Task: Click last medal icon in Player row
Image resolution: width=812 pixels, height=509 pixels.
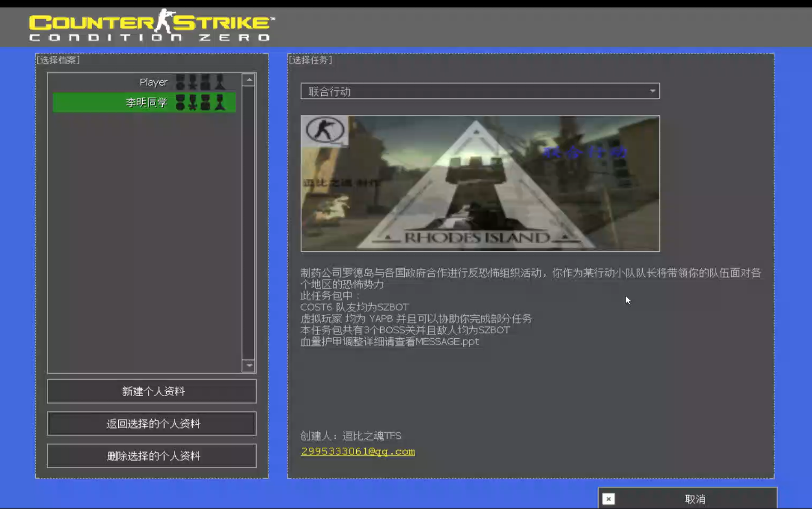Action: (220, 82)
